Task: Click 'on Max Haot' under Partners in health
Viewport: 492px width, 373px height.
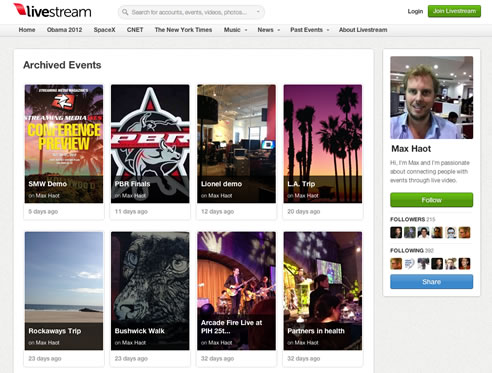Action: point(303,343)
